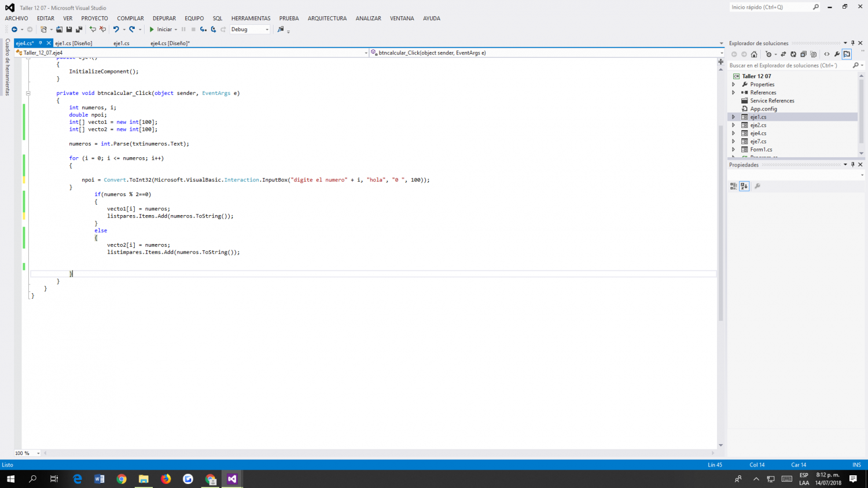Click the Undo arrow icon
Viewport: 868px width, 488px height.
click(x=116, y=29)
